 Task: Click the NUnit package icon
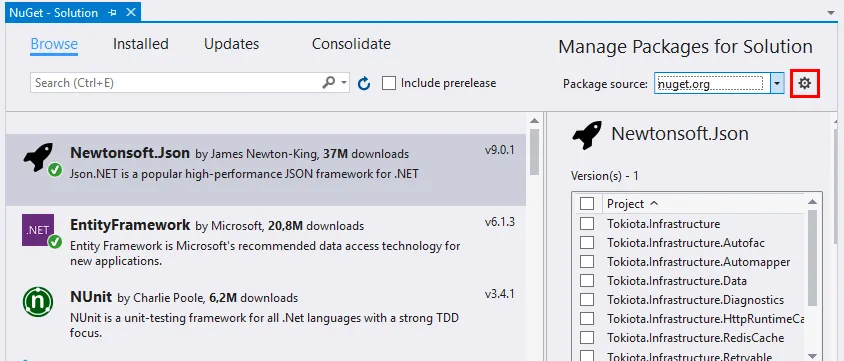tap(38, 302)
